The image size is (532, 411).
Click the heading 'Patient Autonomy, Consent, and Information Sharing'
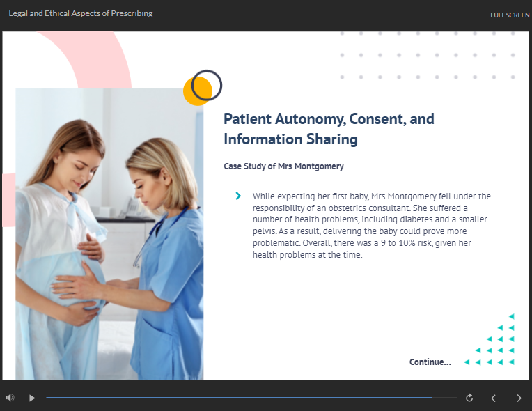329,129
